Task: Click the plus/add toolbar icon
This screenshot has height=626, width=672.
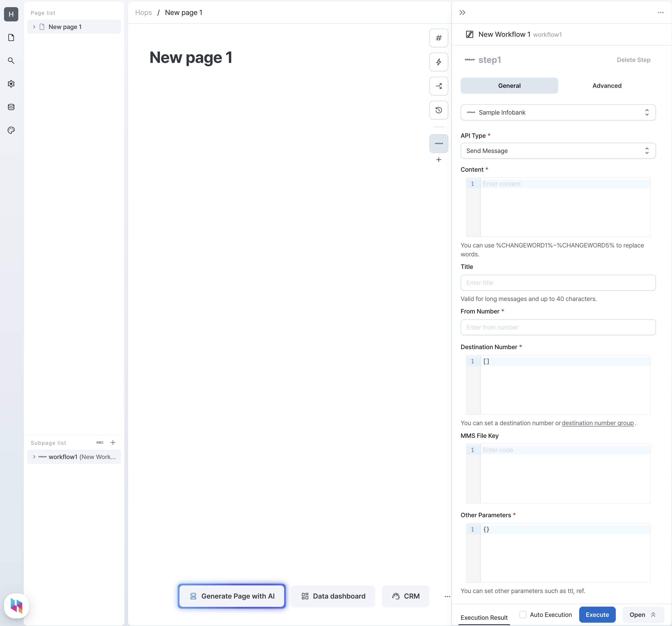Action: coord(438,159)
